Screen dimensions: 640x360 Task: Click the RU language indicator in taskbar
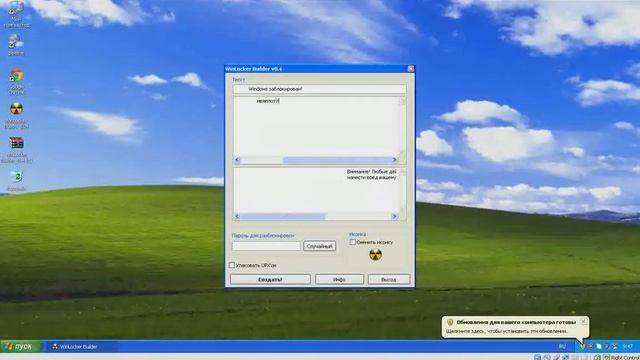click(562, 347)
